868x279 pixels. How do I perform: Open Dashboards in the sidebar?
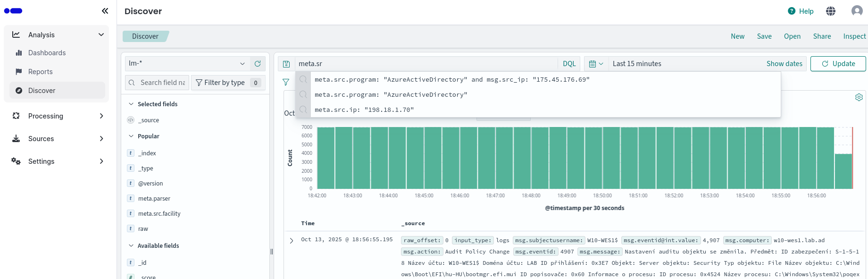click(47, 53)
